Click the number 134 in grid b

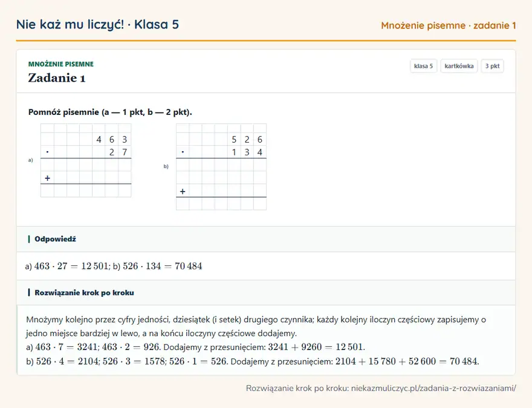pyautogui.click(x=247, y=152)
